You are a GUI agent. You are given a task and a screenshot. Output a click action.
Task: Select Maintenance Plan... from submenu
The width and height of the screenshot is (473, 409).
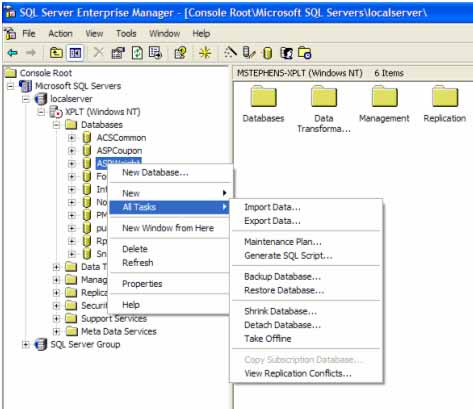[x=306, y=242]
